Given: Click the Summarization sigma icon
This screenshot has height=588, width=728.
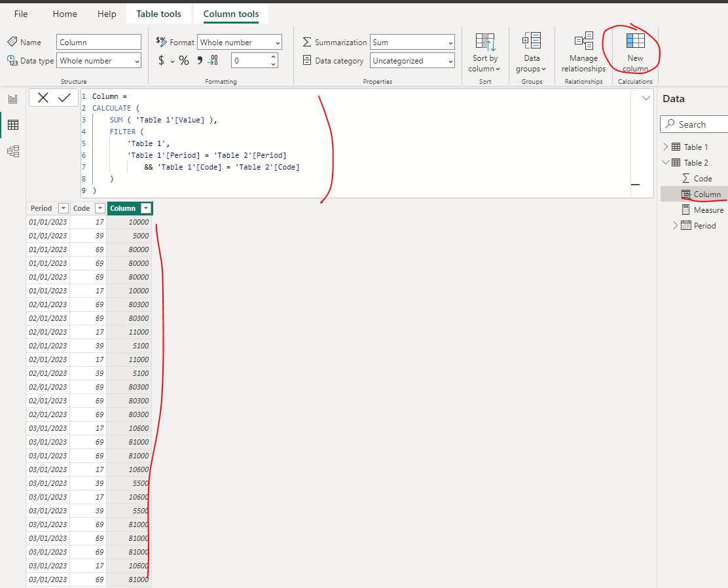Looking at the screenshot, I should click(307, 43).
